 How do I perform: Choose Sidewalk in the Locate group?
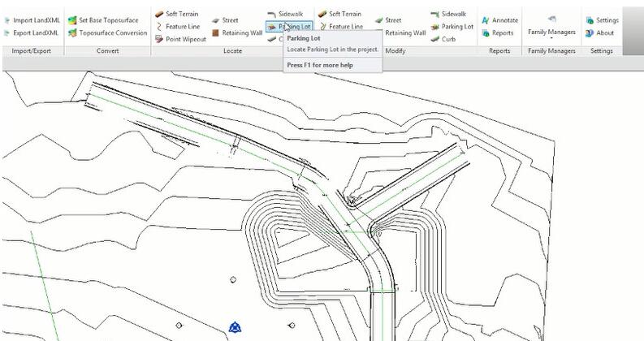coord(284,15)
